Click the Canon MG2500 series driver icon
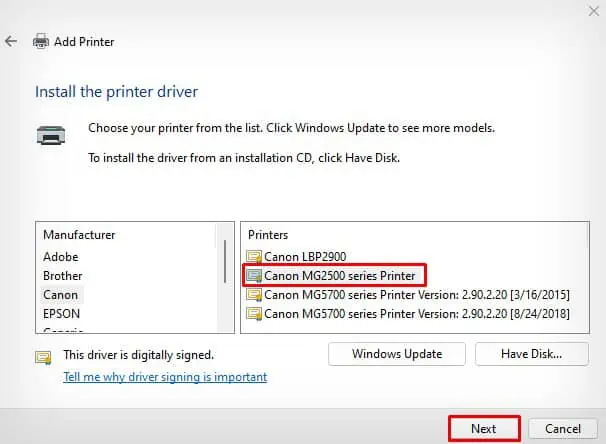Image resolution: width=606 pixels, height=444 pixels. [x=255, y=275]
